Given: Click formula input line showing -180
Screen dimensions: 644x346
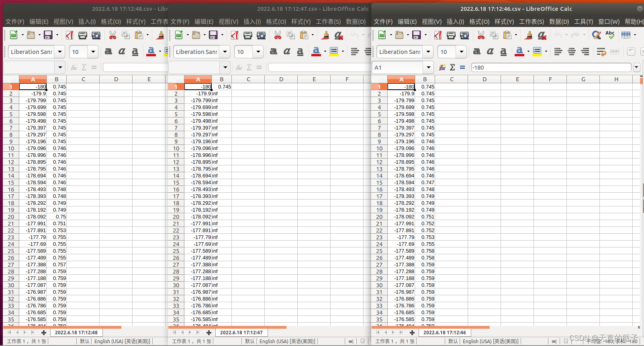Looking at the screenshot, I should point(551,68).
